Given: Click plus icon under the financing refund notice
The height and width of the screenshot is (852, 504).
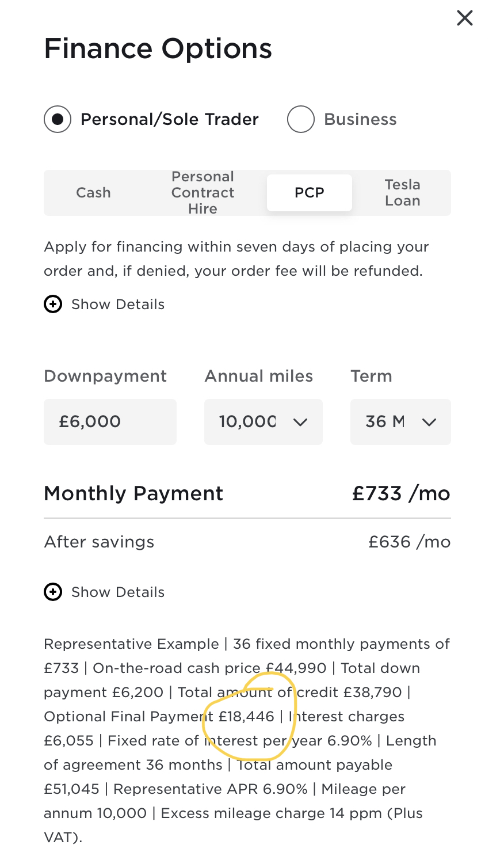Looking at the screenshot, I should 53,304.
